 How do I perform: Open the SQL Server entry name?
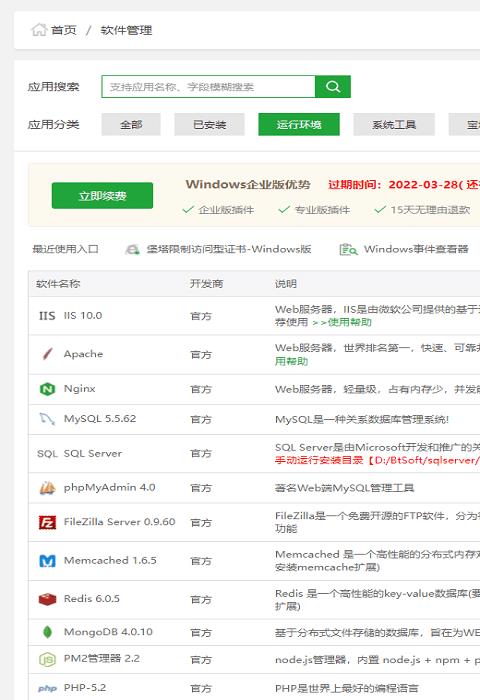pyautogui.click(x=93, y=453)
